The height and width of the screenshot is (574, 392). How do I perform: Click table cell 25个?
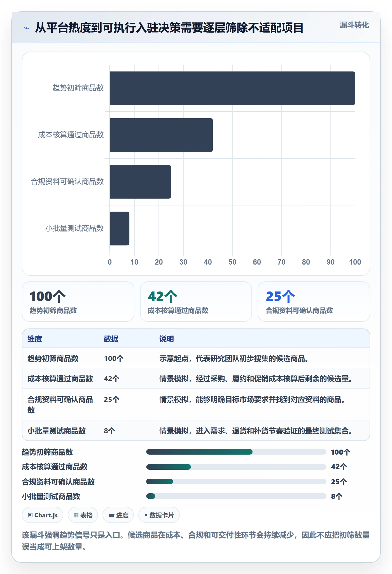[x=112, y=399]
